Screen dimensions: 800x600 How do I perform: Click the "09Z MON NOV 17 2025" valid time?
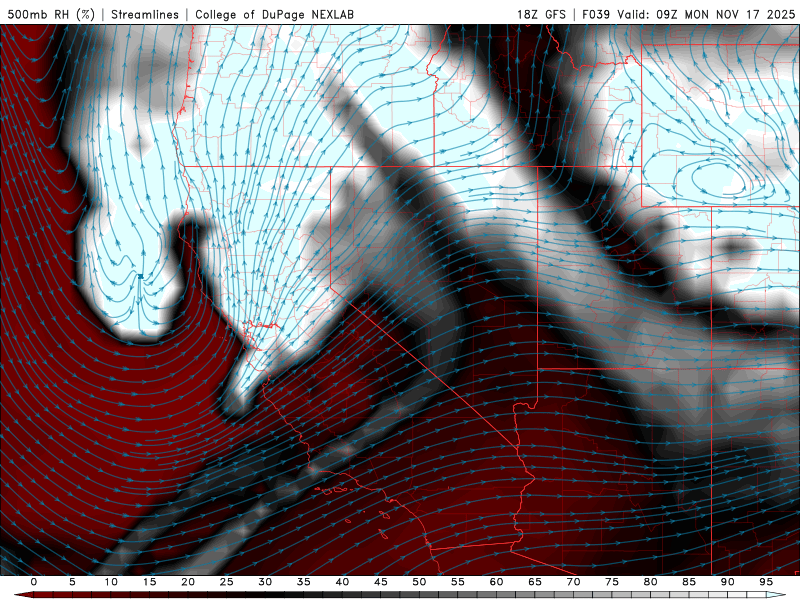(x=726, y=14)
